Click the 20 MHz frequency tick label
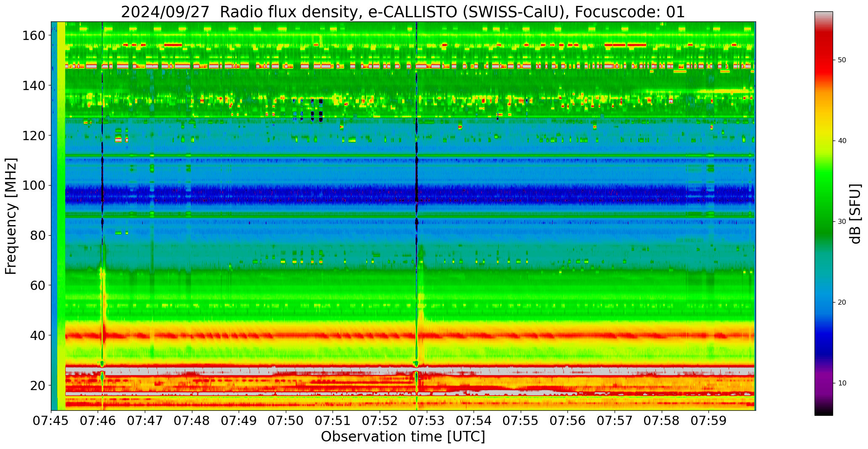Viewport: 868px width, 449px height. 37,385
